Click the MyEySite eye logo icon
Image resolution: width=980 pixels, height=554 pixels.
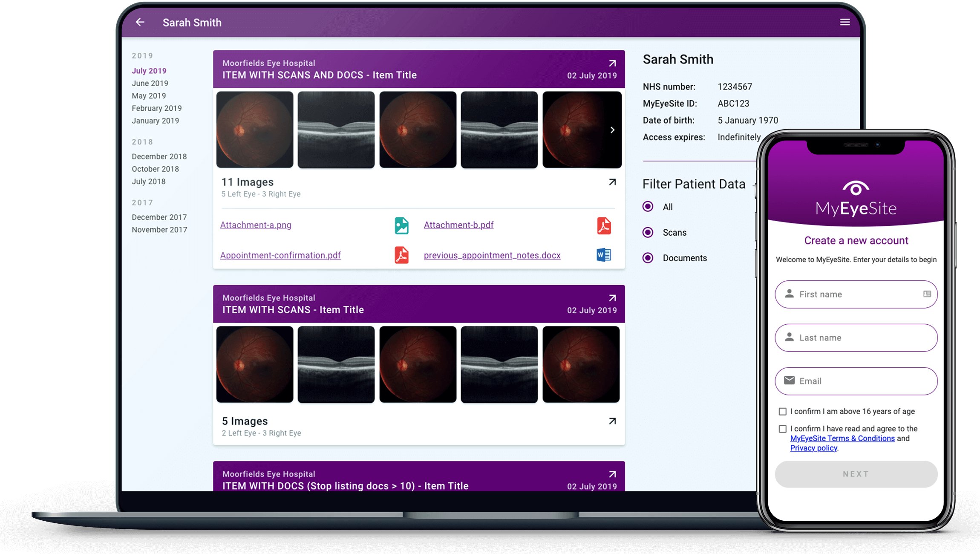pyautogui.click(x=855, y=187)
